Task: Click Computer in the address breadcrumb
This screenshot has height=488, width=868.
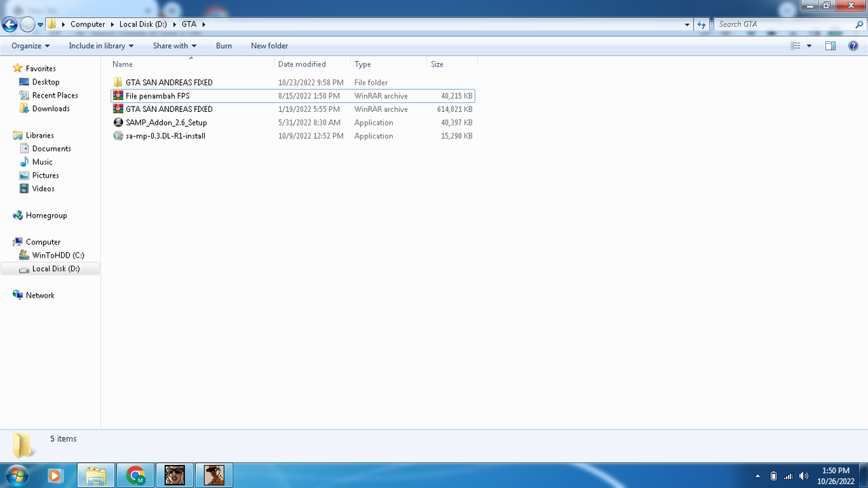Action: pos(87,24)
